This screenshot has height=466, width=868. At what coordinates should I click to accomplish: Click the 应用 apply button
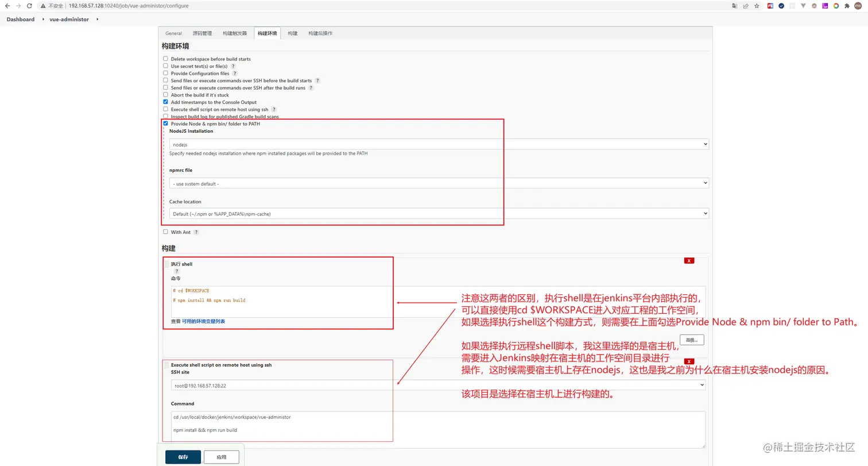pyautogui.click(x=222, y=457)
